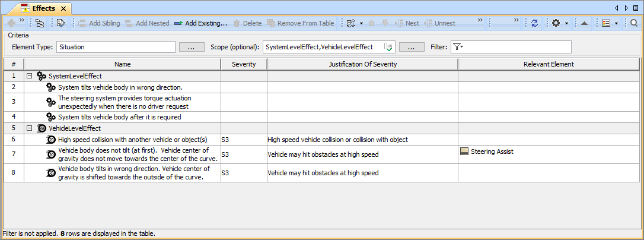Open the Filter funnel dropdown
This screenshot has width=644, height=240.
pos(457,46)
